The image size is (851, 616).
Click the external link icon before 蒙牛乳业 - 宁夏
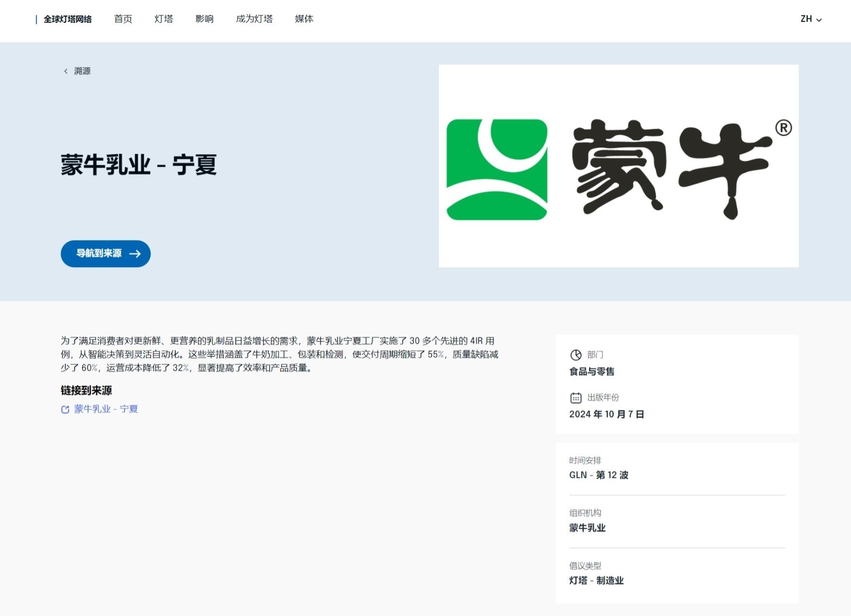coord(64,410)
